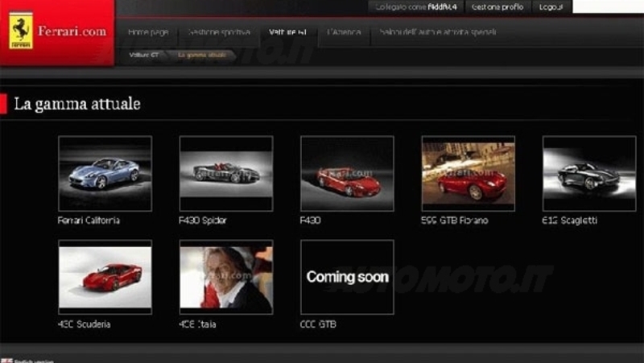Open Saloni dell'auto e attività speciali menu
This screenshot has height=363, width=644.
[438, 32]
